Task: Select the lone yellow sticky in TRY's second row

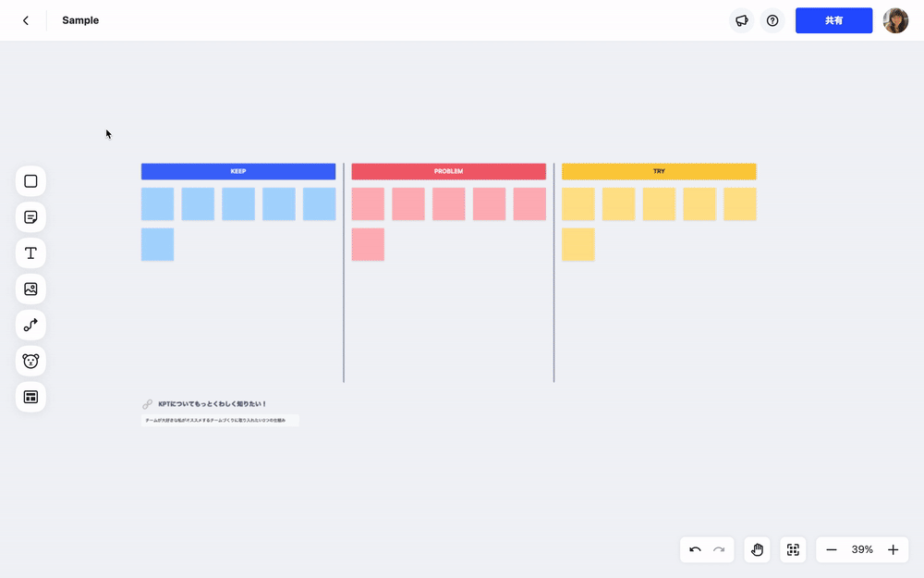Action: click(578, 244)
